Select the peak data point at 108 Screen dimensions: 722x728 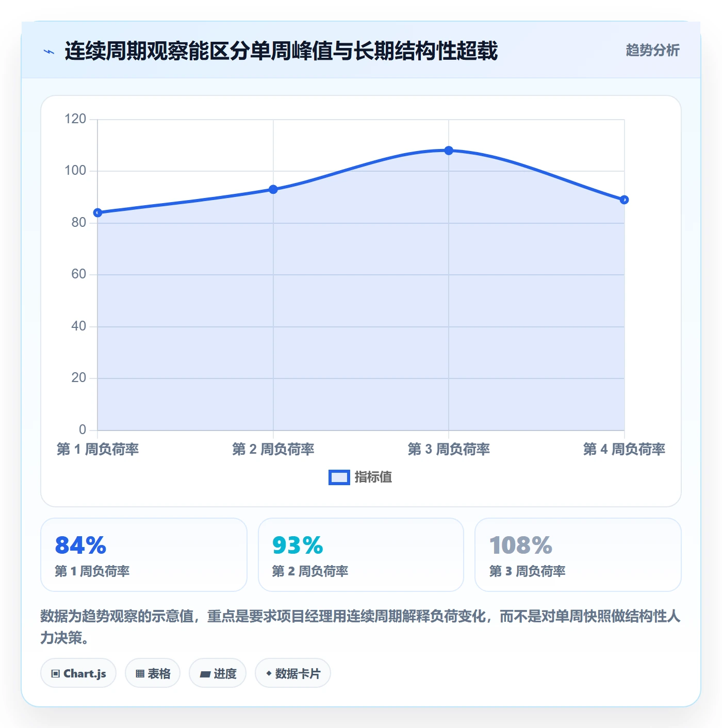449,151
